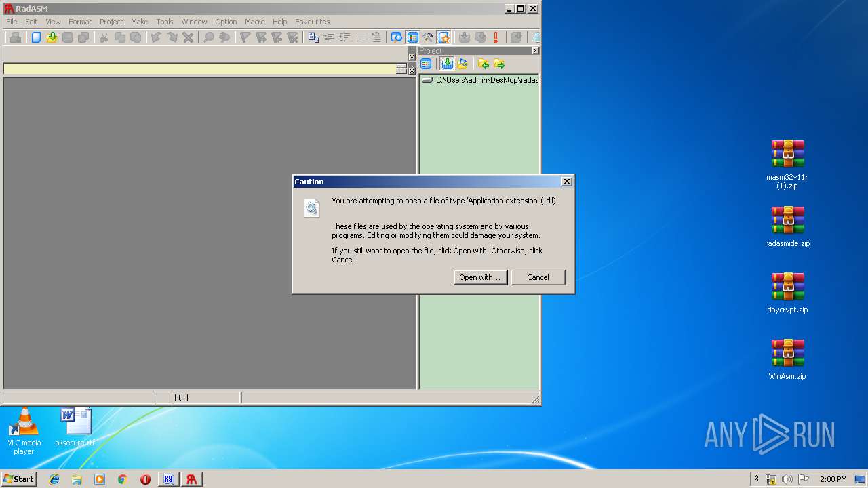Click the Cut scissors icon
This screenshot has height=488, width=868.
click(104, 37)
